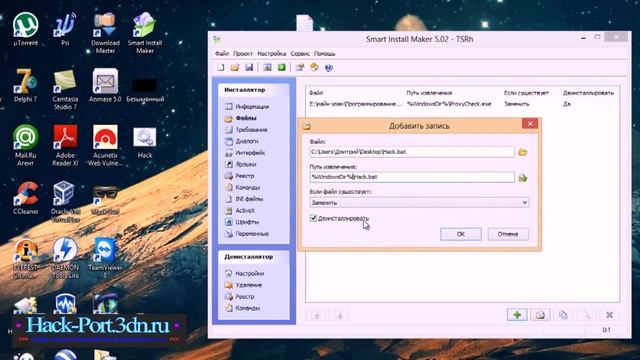Browse for file with the folder icon beside the Файл field

coord(523,152)
